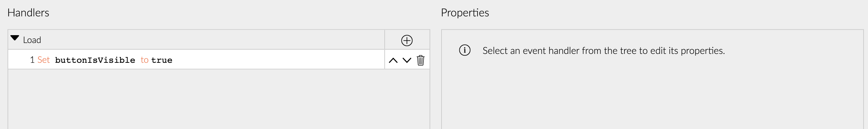Click the info icon in Properties
868x129 pixels.
point(464,50)
